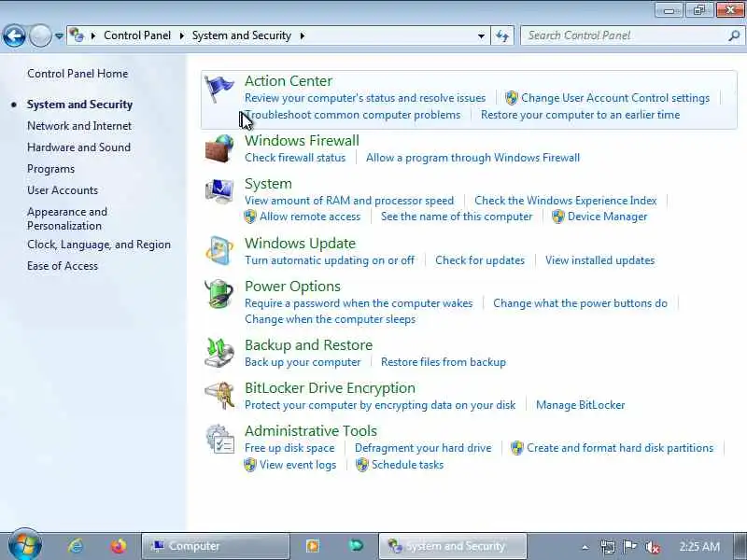747x560 pixels.
Task: Open the media player taskbar icon
Action: click(313, 546)
